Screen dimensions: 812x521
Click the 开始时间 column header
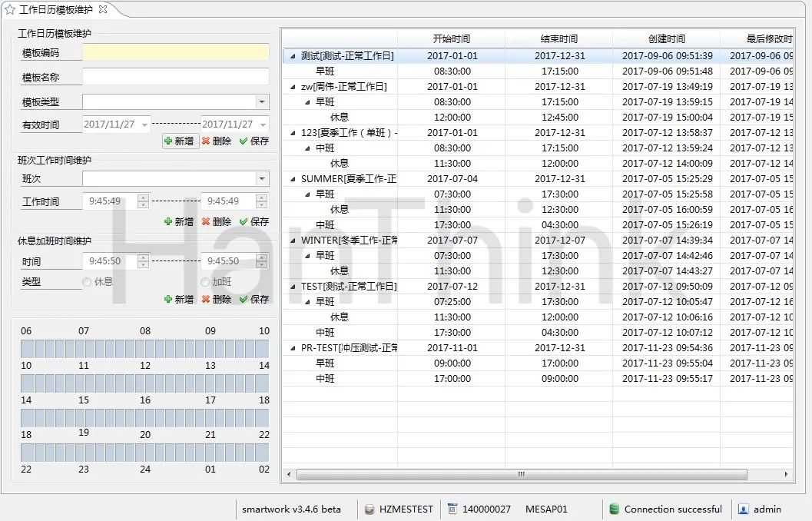(451, 38)
